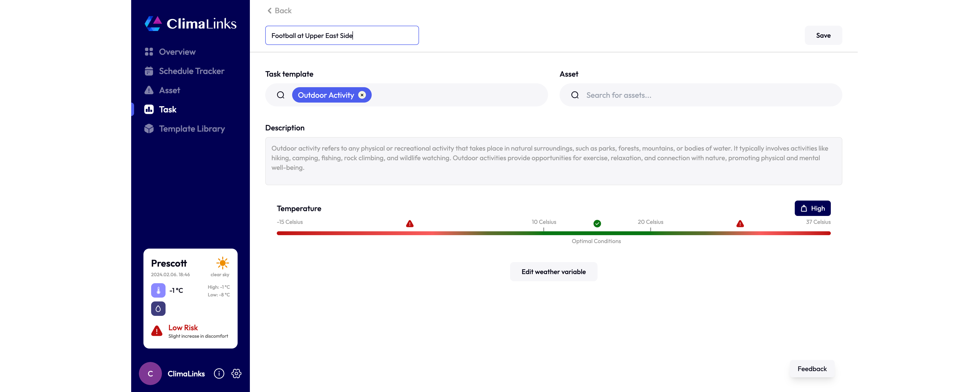Click Edit weather variable button
Viewport: 980px width, 392px height.
coord(554,272)
